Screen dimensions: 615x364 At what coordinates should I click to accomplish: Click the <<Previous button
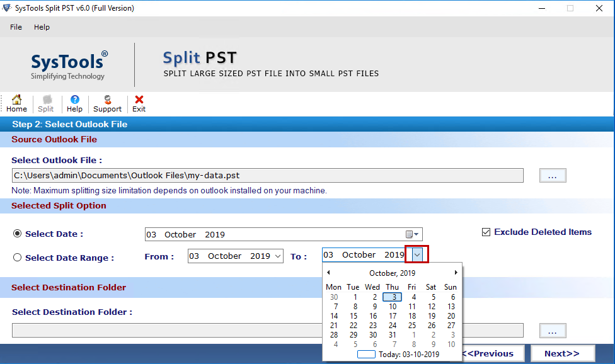tap(493, 353)
